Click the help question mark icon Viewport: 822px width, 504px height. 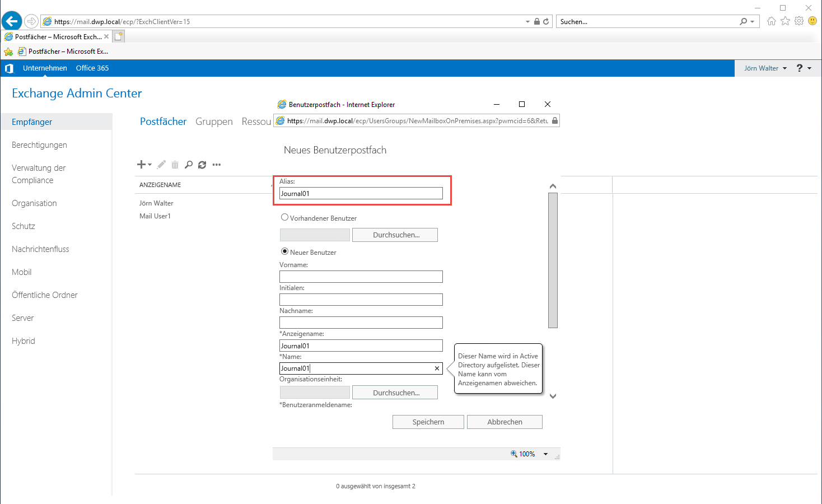(x=800, y=68)
